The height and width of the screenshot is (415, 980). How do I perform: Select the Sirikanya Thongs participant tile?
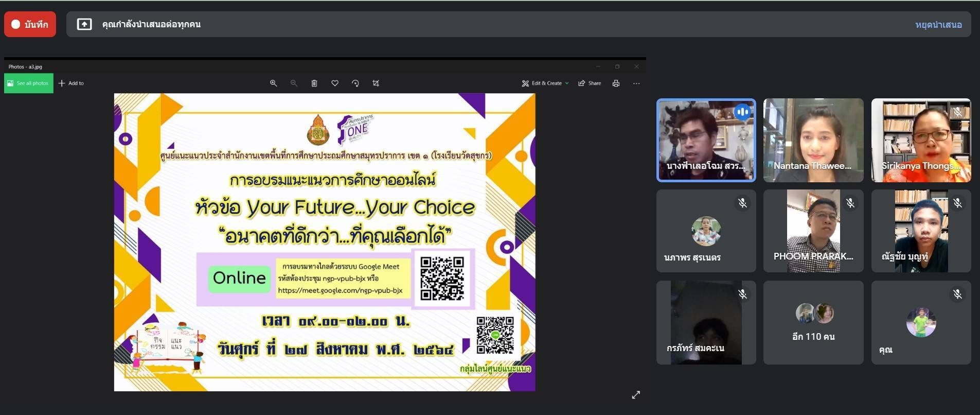coord(921,140)
